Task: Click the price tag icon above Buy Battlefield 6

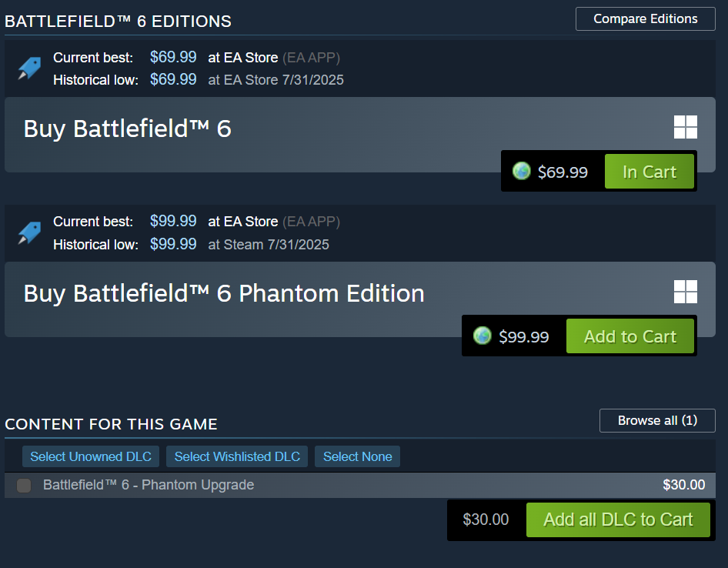Action: 29,68
